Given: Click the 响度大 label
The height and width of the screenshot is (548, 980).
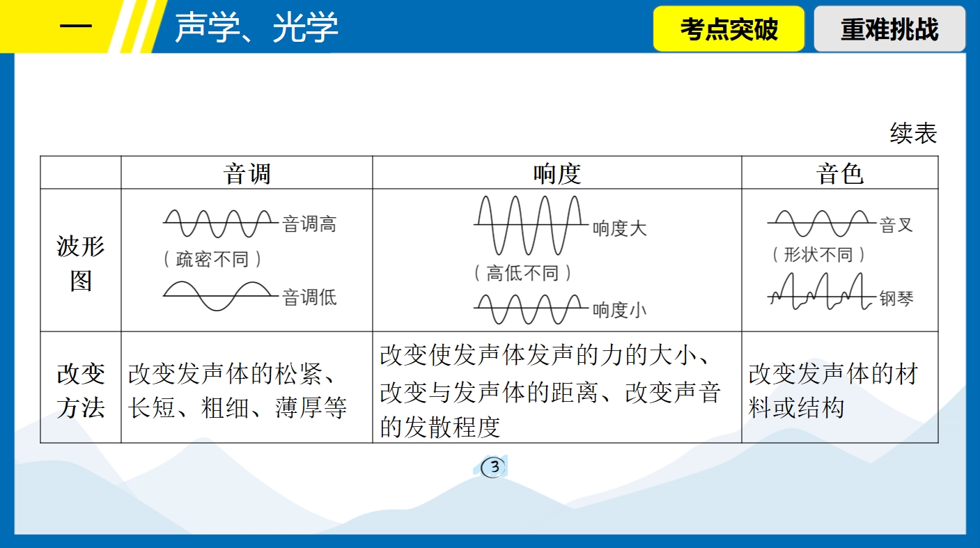Looking at the screenshot, I should point(620,228).
